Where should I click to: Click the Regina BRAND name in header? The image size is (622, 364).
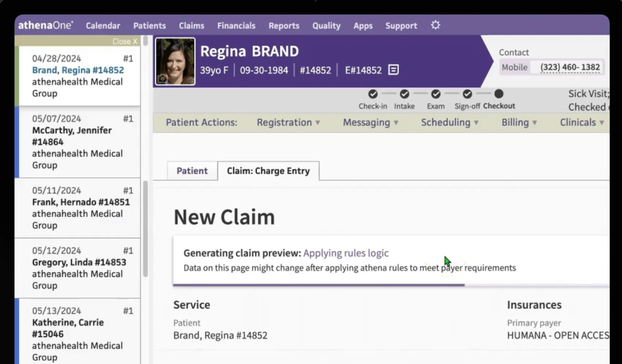(x=250, y=51)
